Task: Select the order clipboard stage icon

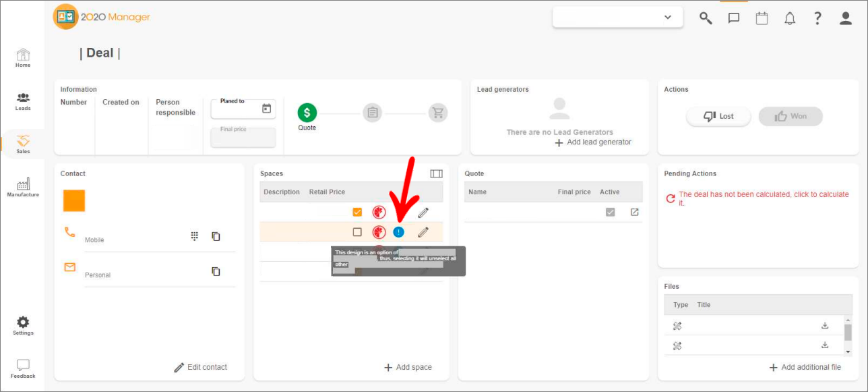Action: click(x=373, y=113)
